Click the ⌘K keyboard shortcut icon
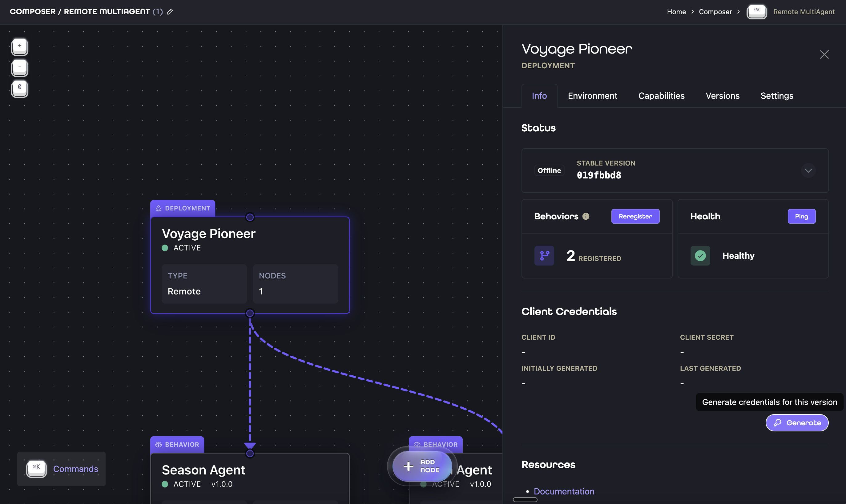 coord(36,469)
